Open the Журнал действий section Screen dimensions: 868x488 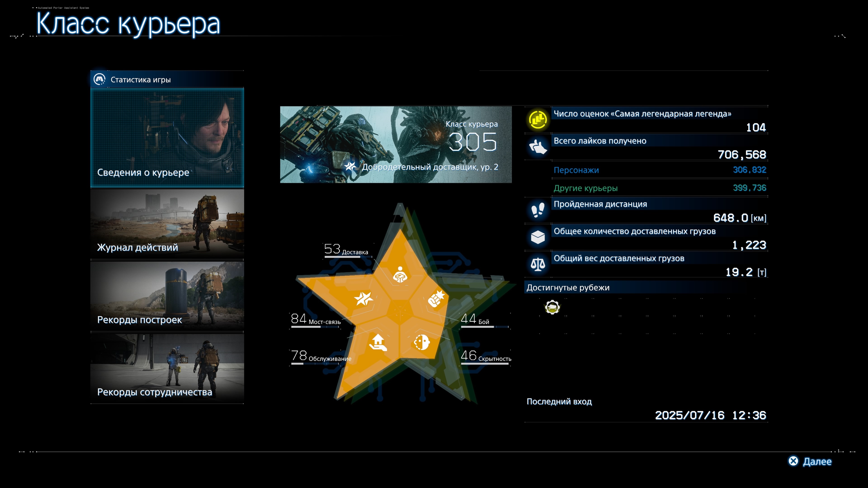167,224
